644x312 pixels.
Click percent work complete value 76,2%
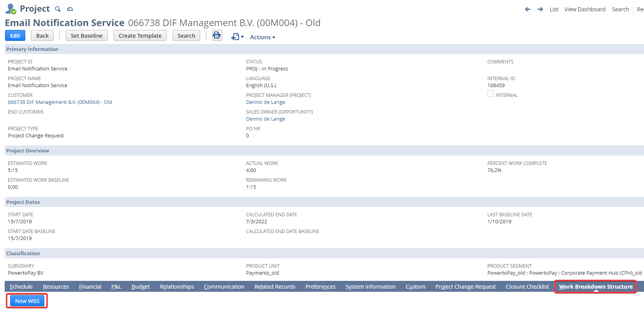click(494, 170)
